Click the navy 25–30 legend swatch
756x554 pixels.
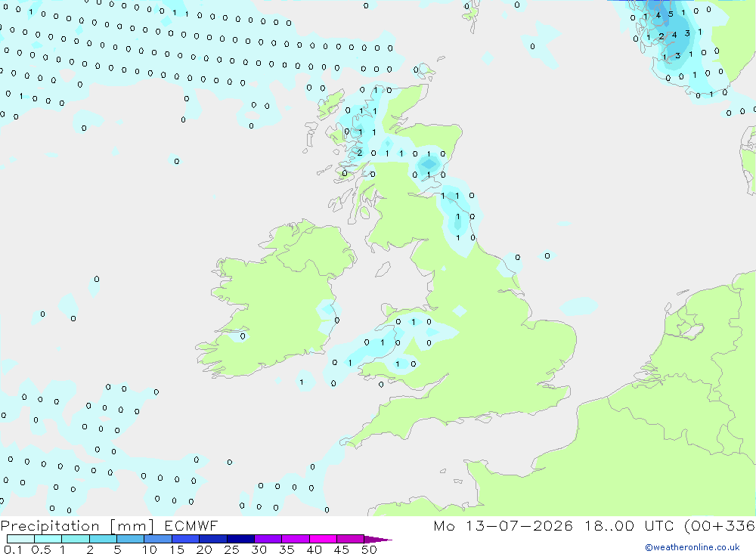point(240,539)
